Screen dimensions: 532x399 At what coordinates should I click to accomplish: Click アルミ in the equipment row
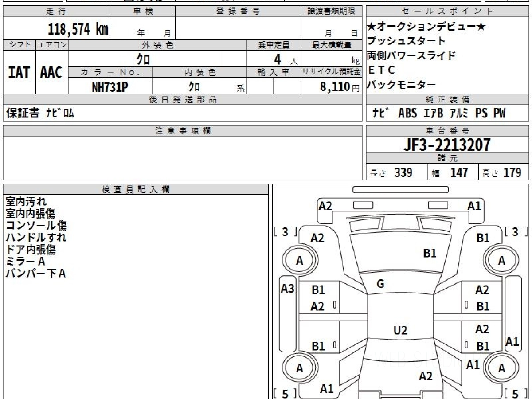pos(458,113)
